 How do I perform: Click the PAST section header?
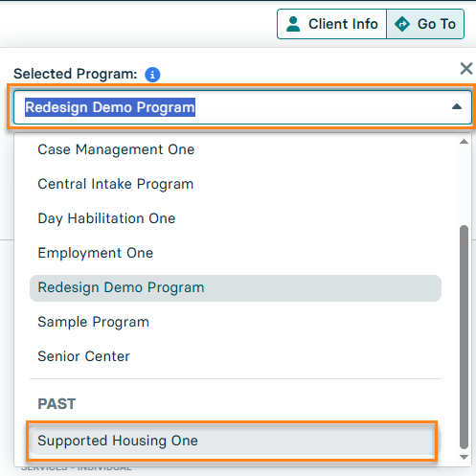click(x=57, y=404)
